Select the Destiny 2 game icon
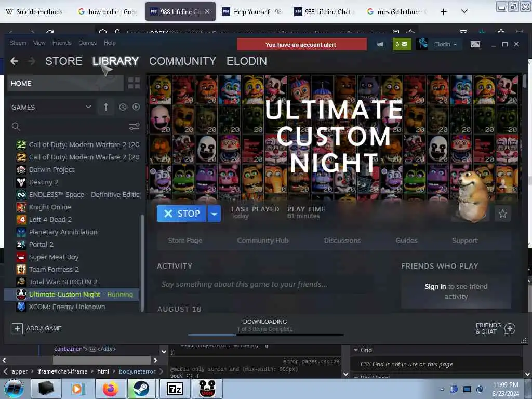532x399 pixels. [21, 182]
